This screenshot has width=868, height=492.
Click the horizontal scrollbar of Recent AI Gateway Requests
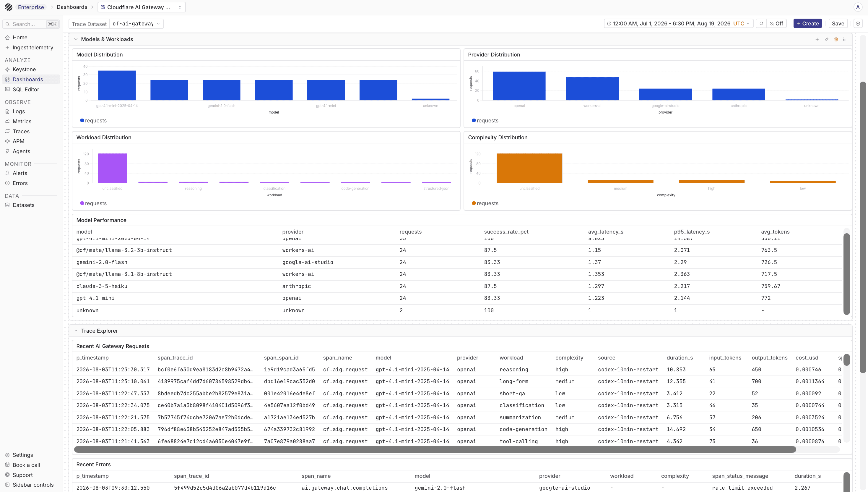[435, 449]
